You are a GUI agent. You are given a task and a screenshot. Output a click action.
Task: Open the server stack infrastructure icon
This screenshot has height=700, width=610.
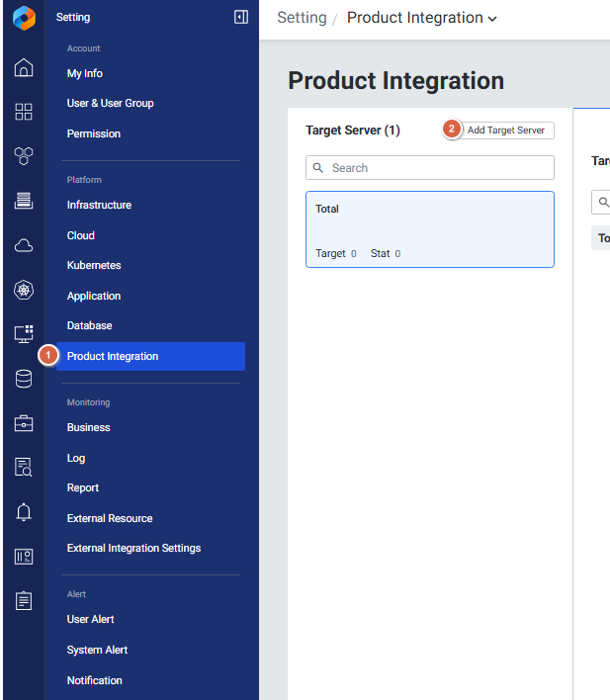tap(24, 201)
